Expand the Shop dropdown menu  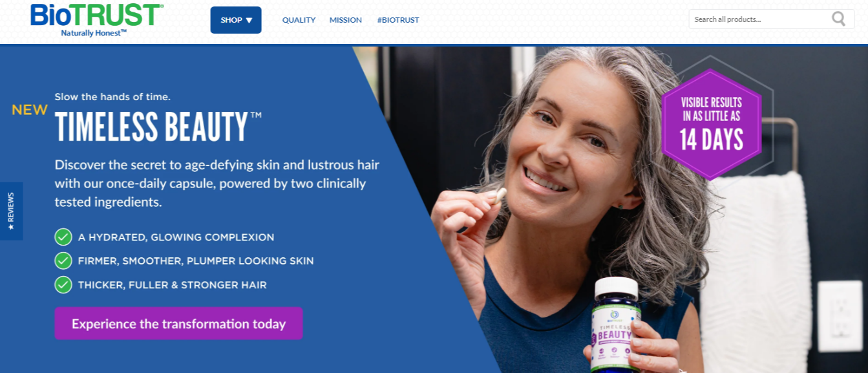(x=236, y=20)
